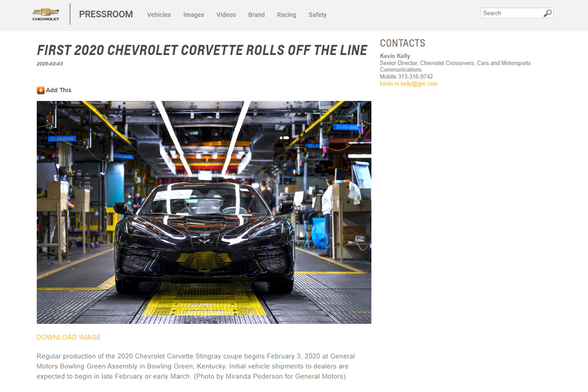This screenshot has height=392, width=588.
Task: Click the Chevrolet bowtie logo
Action: pyautogui.click(x=46, y=14)
